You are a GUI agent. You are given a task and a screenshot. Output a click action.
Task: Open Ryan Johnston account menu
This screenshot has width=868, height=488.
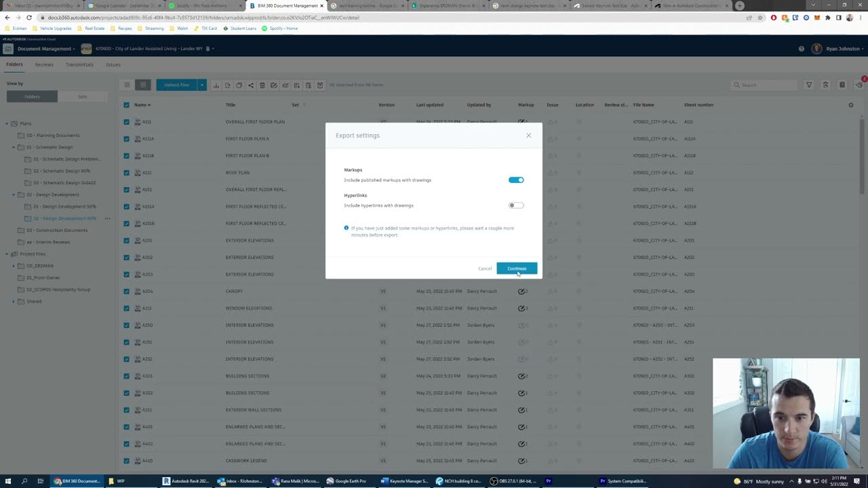(x=838, y=49)
